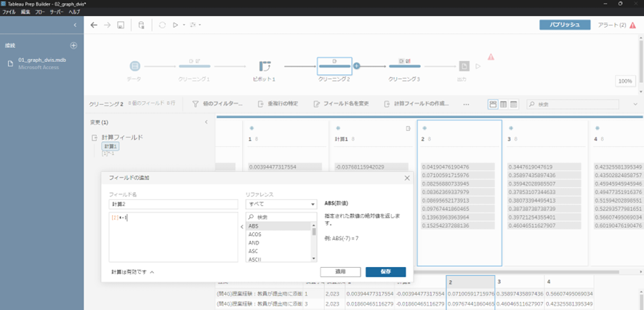644x310 pixels.
Task: Switch to profile pane view icon
Action: 493,105
